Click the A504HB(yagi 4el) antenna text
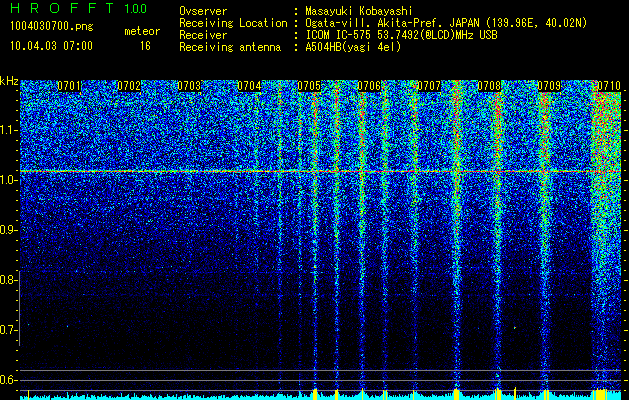 click(x=353, y=47)
